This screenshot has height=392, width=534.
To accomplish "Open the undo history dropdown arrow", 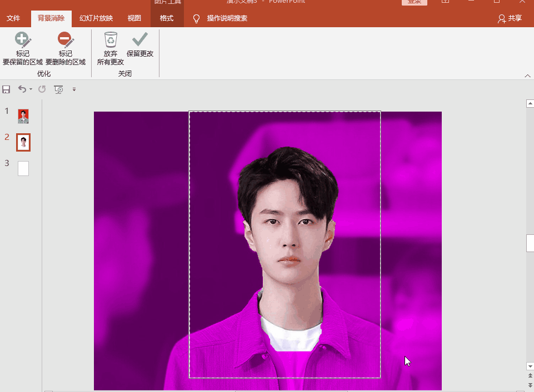I will pos(31,89).
